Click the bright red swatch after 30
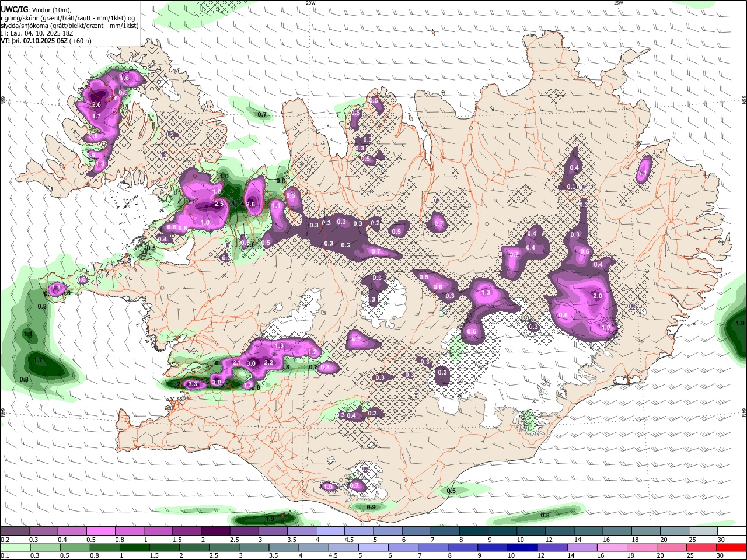Screen dimensions: 747x560 (732, 547)
